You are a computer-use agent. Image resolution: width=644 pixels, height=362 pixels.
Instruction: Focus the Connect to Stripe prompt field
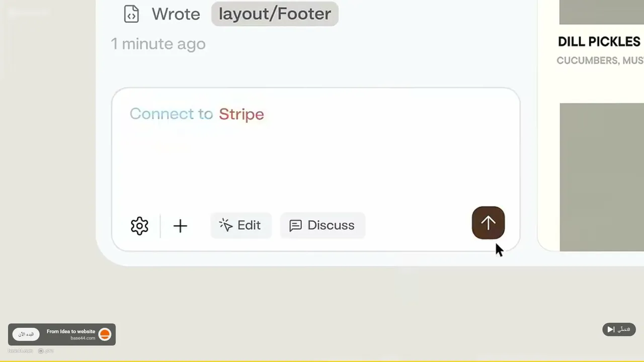point(315,146)
